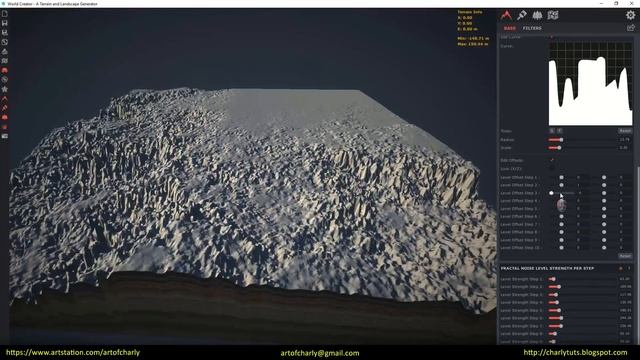Click the red brush icon in left toolbar

(x=4, y=108)
